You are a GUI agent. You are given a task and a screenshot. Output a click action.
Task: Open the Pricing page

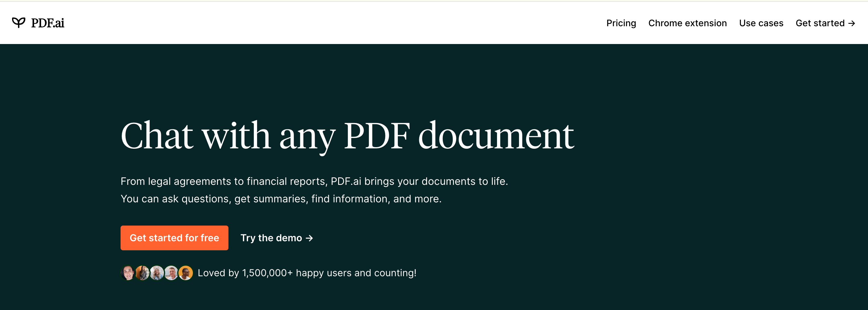click(x=621, y=23)
